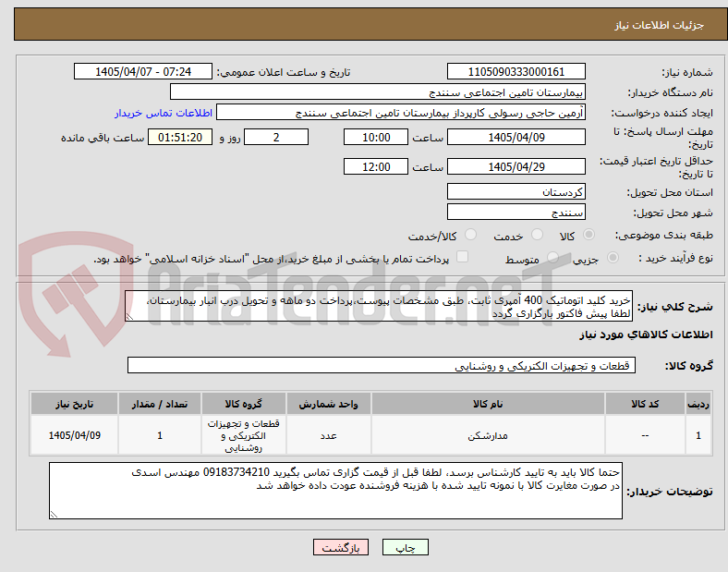Click the buyer organization name field

click(x=378, y=91)
